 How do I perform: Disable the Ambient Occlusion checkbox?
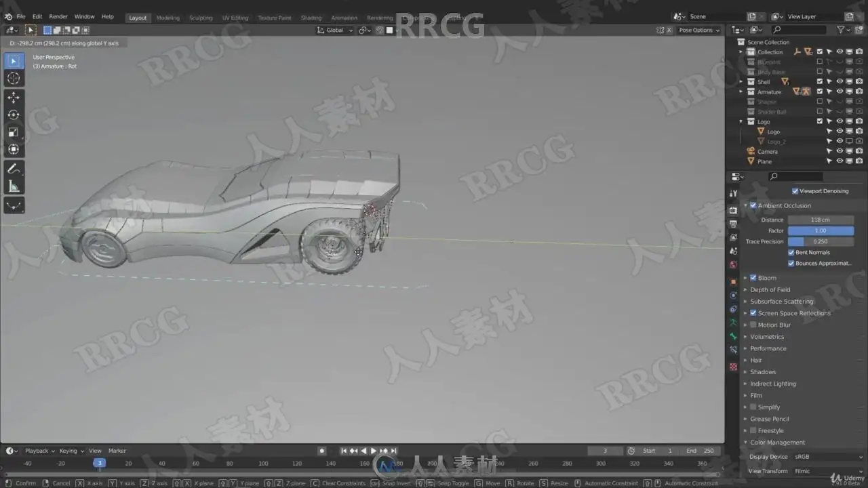pyautogui.click(x=753, y=205)
